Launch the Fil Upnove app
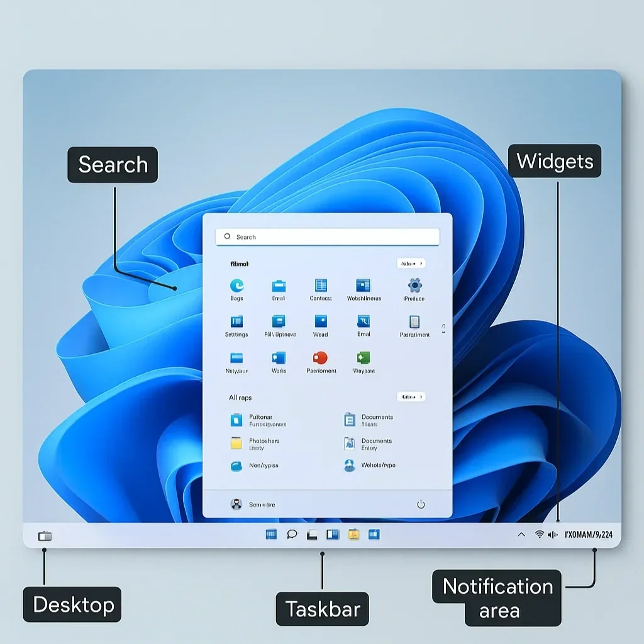The image size is (644, 644). tap(279, 321)
